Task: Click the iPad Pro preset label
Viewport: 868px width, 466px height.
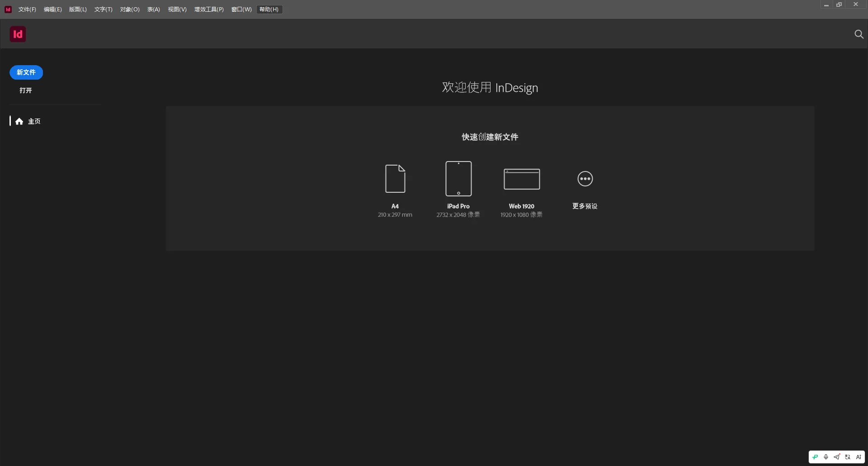Action: (458, 206)
